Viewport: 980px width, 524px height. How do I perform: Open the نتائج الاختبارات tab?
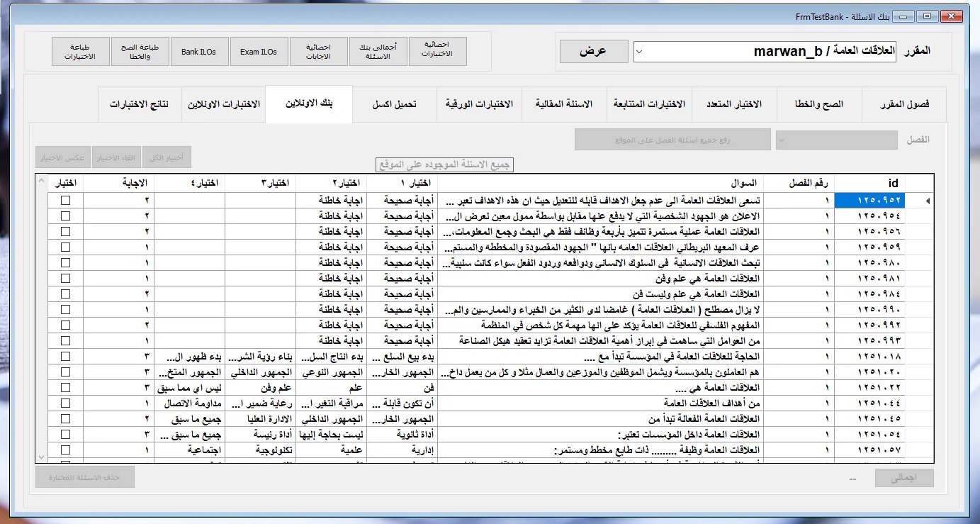139,105
